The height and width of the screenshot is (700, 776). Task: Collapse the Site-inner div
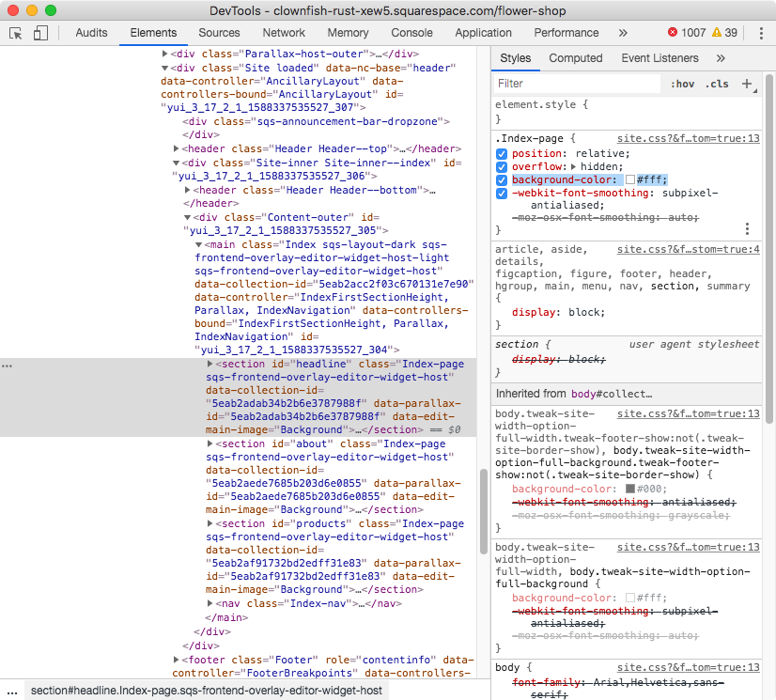(x=176, y=163)
